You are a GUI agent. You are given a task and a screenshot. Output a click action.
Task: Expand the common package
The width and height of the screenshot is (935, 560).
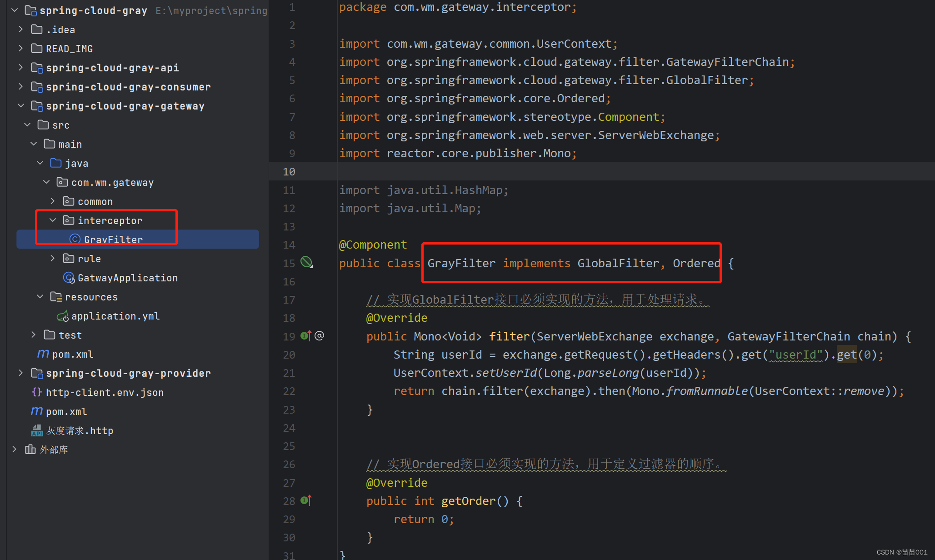click(x=53, y=201)
